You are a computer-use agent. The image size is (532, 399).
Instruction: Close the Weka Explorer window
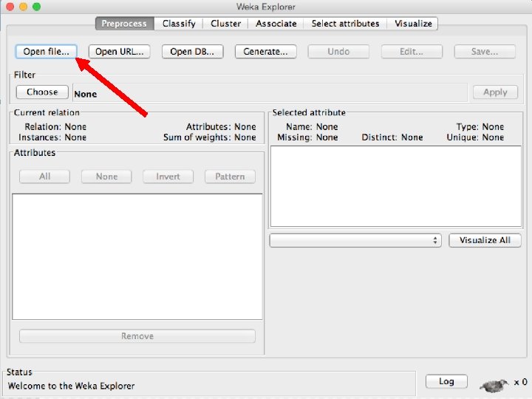point(10,7)
